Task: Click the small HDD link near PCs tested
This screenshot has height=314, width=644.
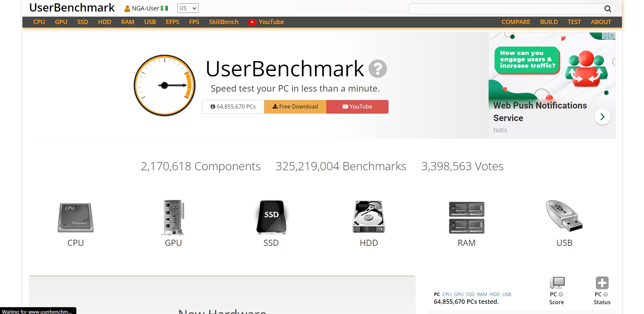Action: pos(495,294)
